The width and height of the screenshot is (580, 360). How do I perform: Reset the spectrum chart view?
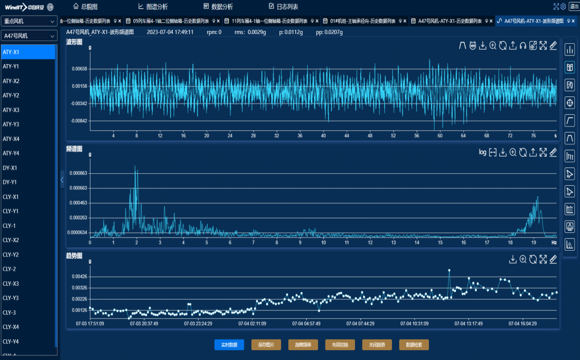(523, 152)
